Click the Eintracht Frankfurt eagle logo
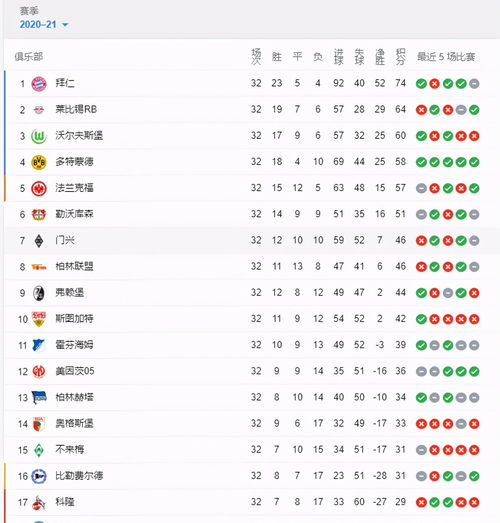The height and width of the screenshot is (523, 500). [39, 188]
